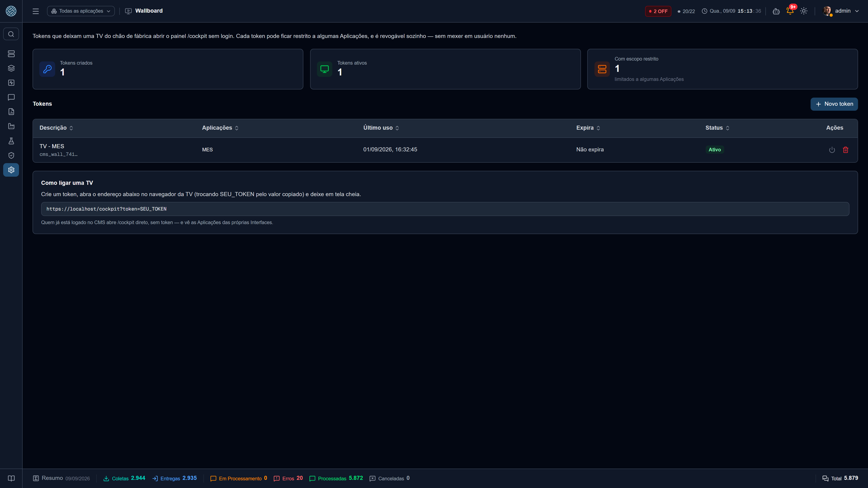Viewport: 868px width, 488px height.
Task: Switch theme using the sun icon
Action: (804, 11)
